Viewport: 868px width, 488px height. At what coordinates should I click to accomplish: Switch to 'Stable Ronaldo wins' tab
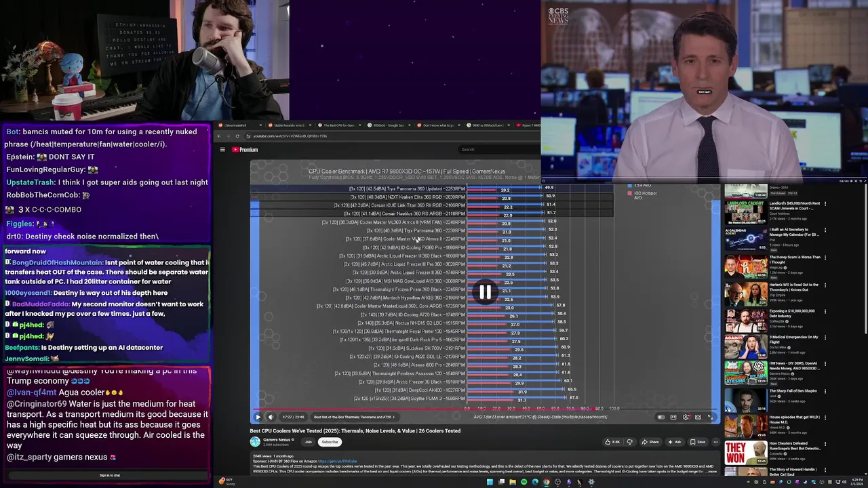coord(288,125)
